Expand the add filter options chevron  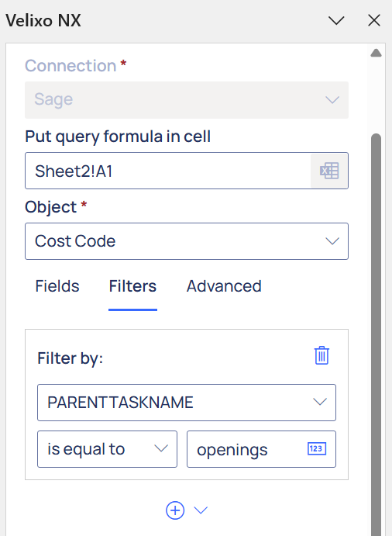pos(201,510)
